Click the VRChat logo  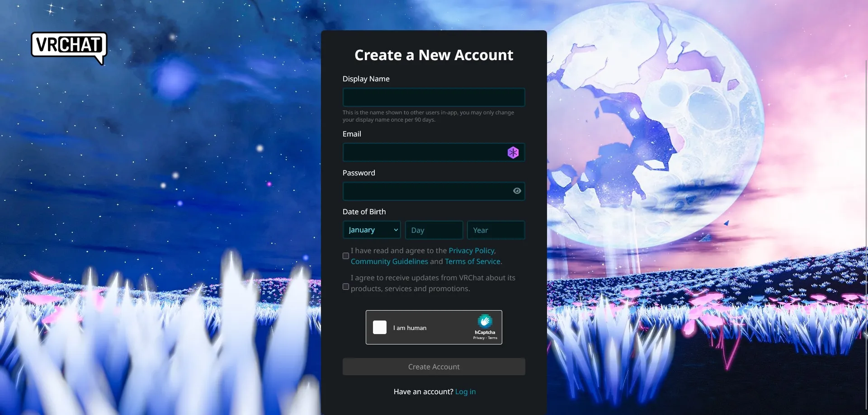click(x=69, y=47)
